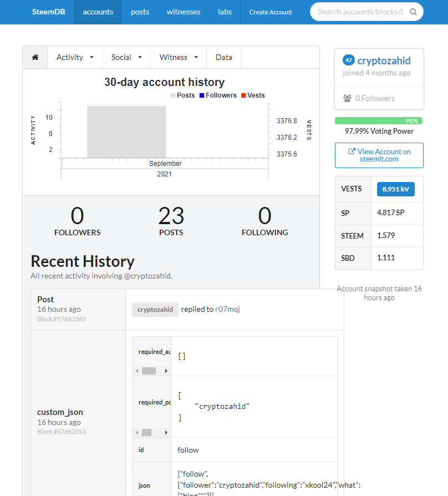Screen dimensions: 448x496
Task: Open the witnesses menu item
Action: (184, 12)
